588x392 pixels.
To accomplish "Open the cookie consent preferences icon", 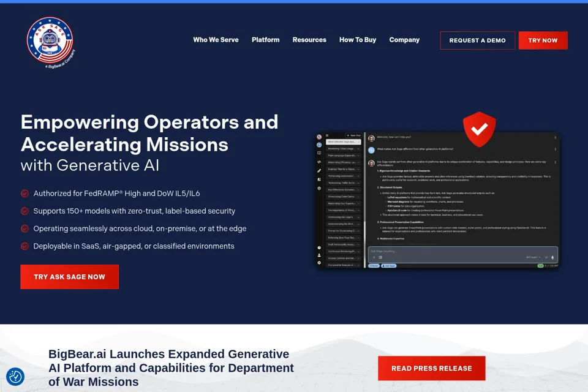I will coord(15,377).
